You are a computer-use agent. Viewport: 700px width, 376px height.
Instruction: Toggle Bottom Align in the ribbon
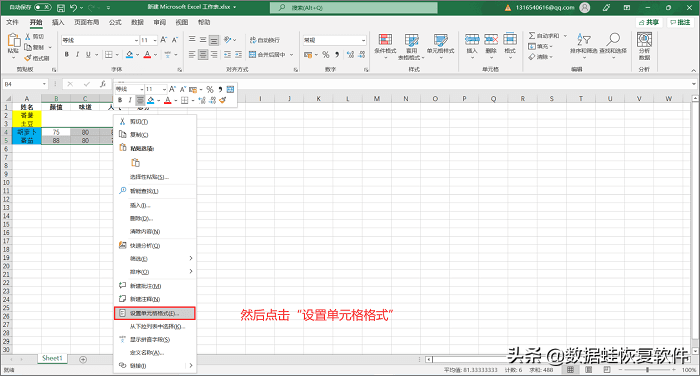point(214,40)
